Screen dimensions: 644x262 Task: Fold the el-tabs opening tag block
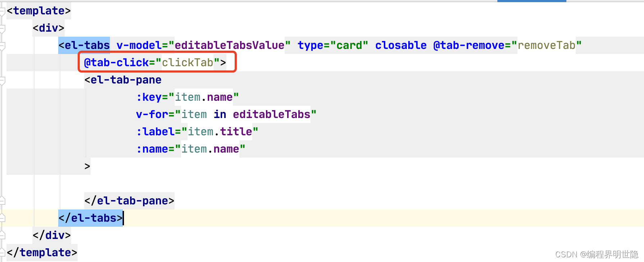pos(2,46)
